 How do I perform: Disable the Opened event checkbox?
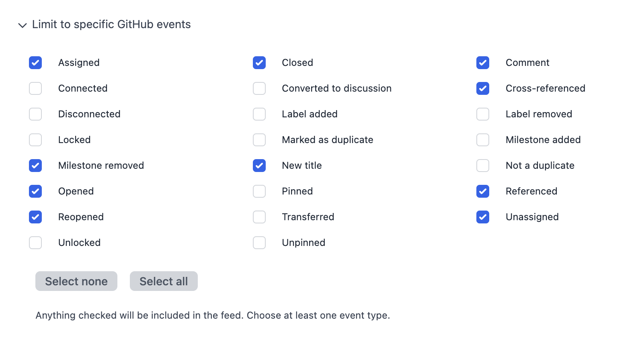[35, 191]
